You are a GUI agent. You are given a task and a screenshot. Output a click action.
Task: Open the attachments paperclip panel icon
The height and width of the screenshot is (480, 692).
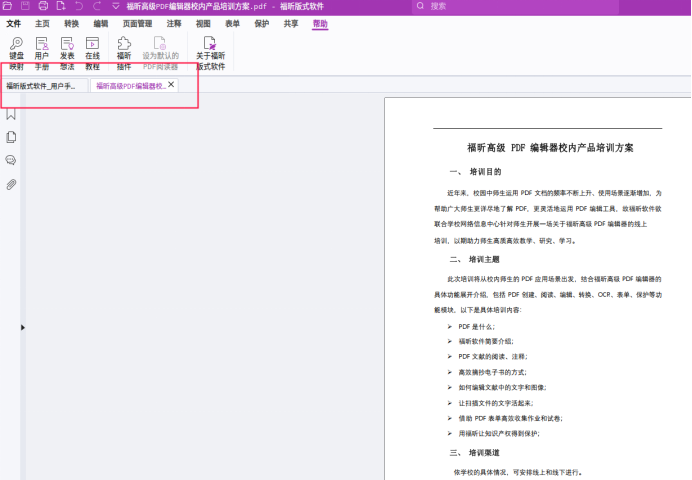[11, 184]
